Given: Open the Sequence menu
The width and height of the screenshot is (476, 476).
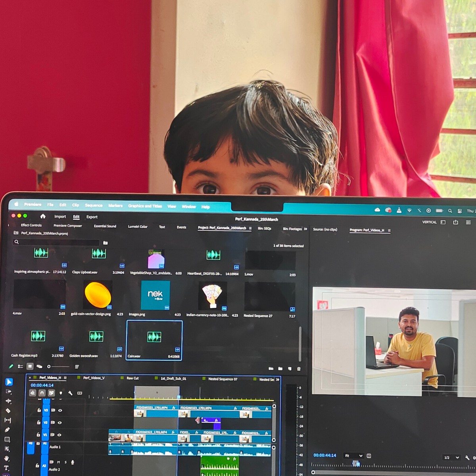Looking at the screenshot, I should click(94, 205).
